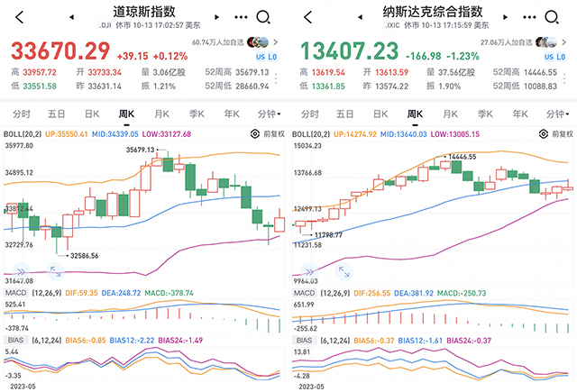Select the 五日 tab on Nasdaq panel
Viewport: 577px width, 392px height.
click(x=344, y=114)
